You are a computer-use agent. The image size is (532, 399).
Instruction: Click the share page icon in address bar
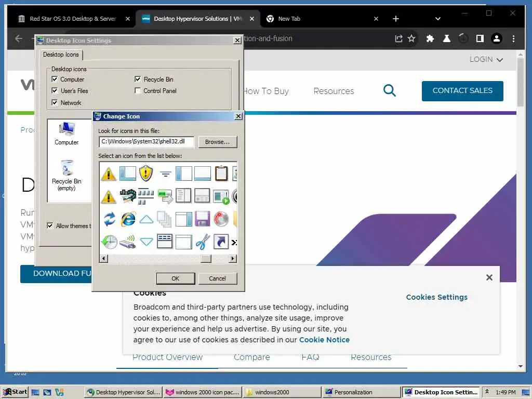click(398, 38)
